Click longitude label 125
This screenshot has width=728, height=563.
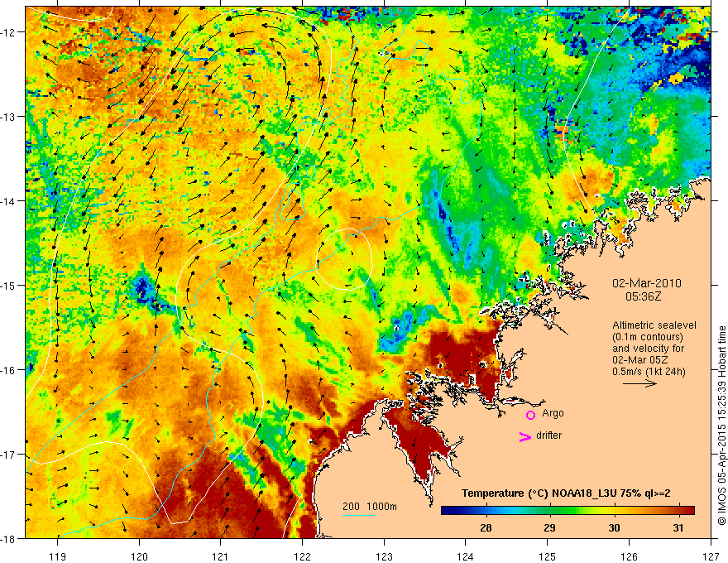(x=548, y=556)
